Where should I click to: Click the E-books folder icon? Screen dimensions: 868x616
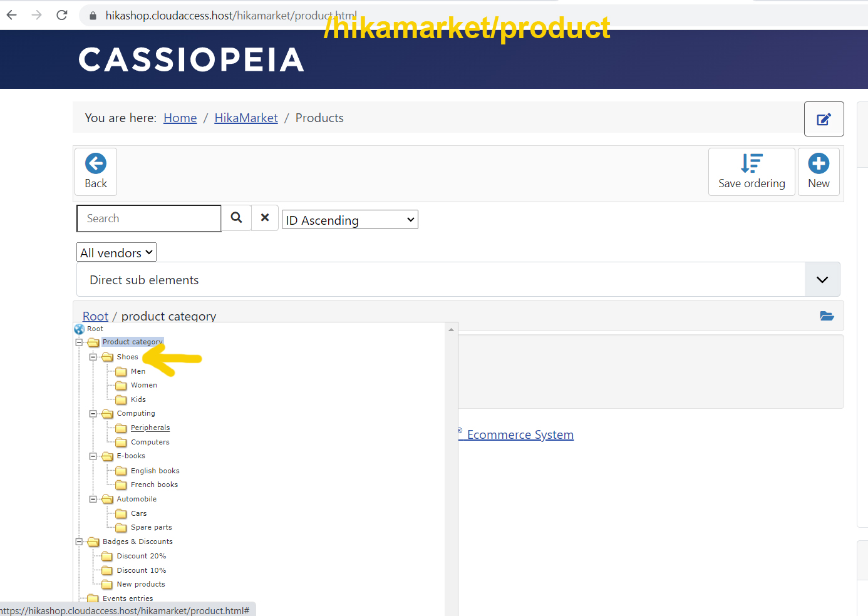[x=108, y=456]
